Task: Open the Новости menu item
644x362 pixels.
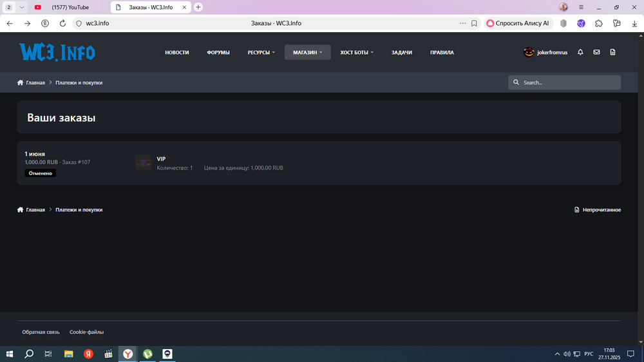Action: pyautogui.click(x=177, y=52)
